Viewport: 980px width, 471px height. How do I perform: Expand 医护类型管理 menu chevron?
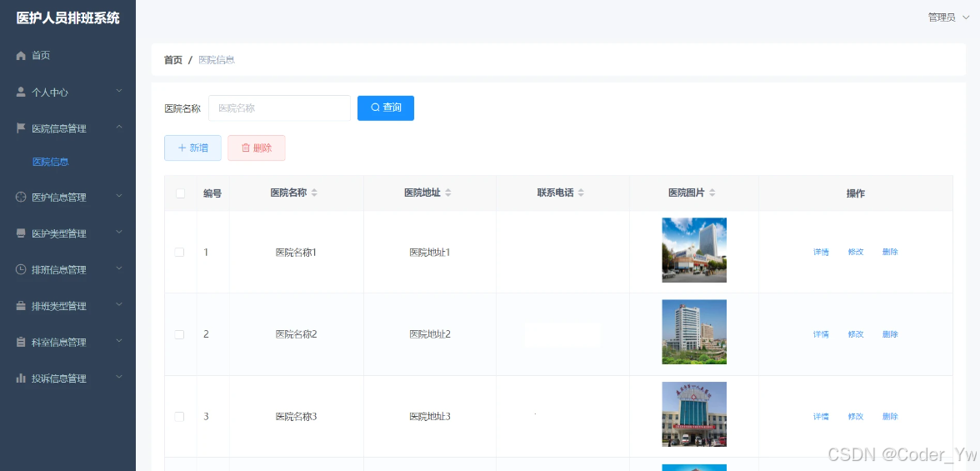tap(119, 233)
